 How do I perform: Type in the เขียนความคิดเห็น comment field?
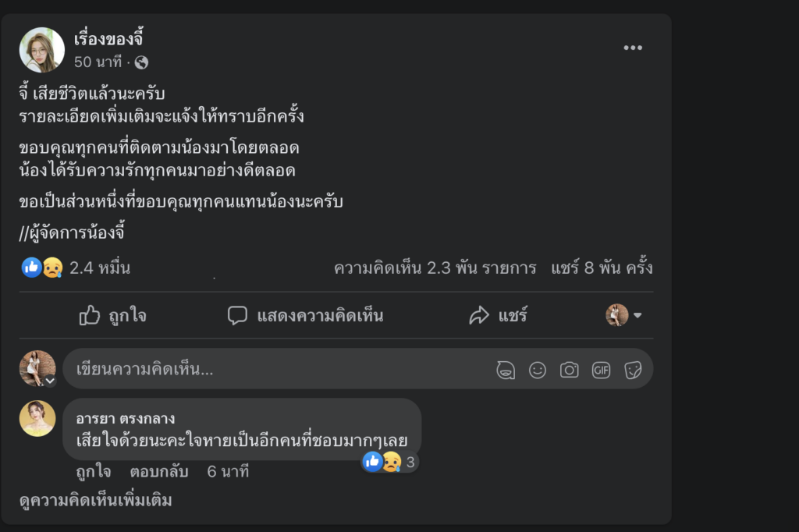[273, 370]
